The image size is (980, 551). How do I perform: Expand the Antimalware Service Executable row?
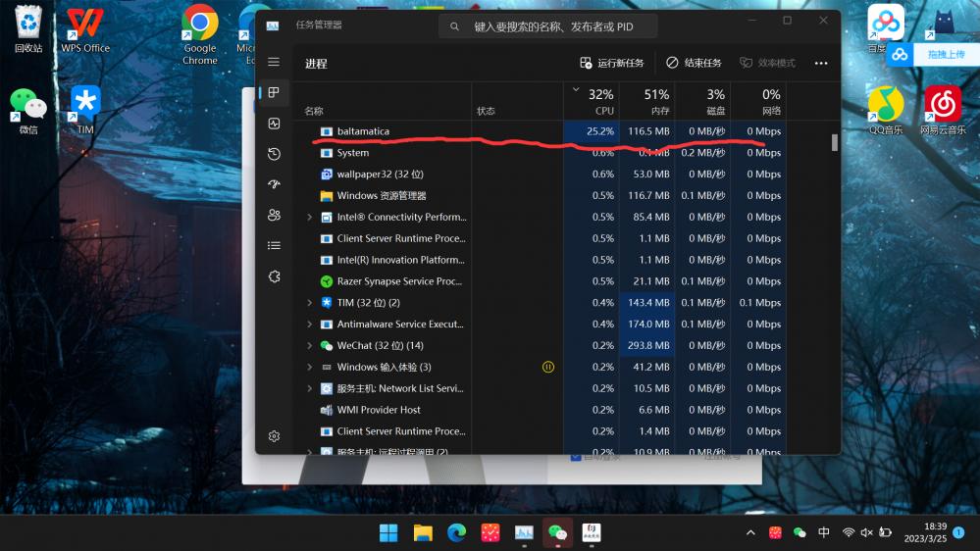pos(310,325)
